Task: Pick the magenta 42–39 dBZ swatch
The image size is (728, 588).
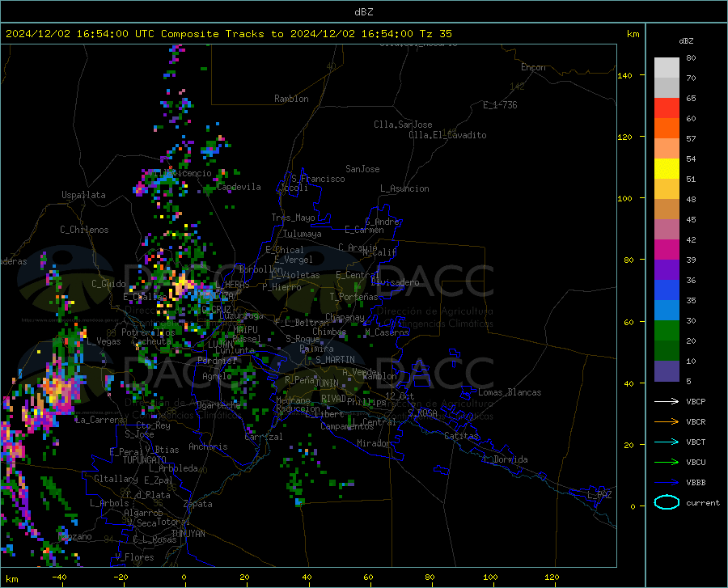Action: (667, 250)
